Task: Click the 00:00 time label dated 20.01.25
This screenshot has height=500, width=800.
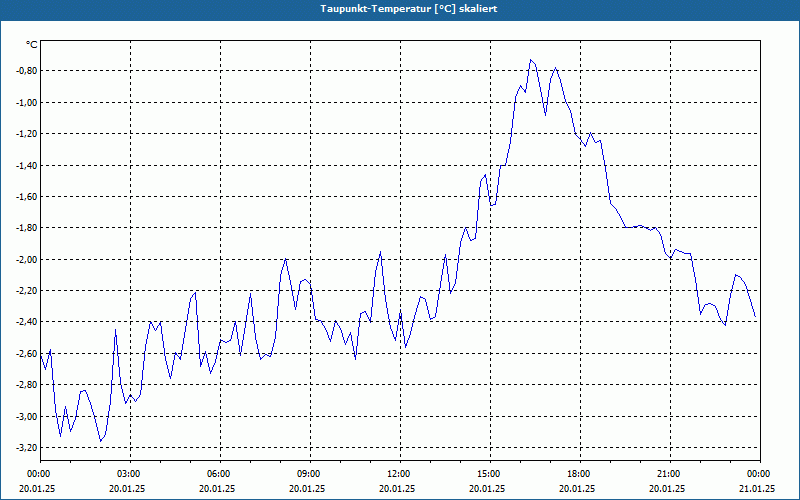Action: tap(37, 474)
